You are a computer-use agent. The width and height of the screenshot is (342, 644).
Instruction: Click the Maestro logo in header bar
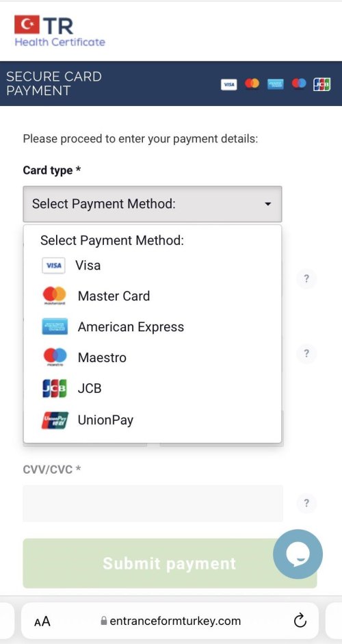[299, 83]
